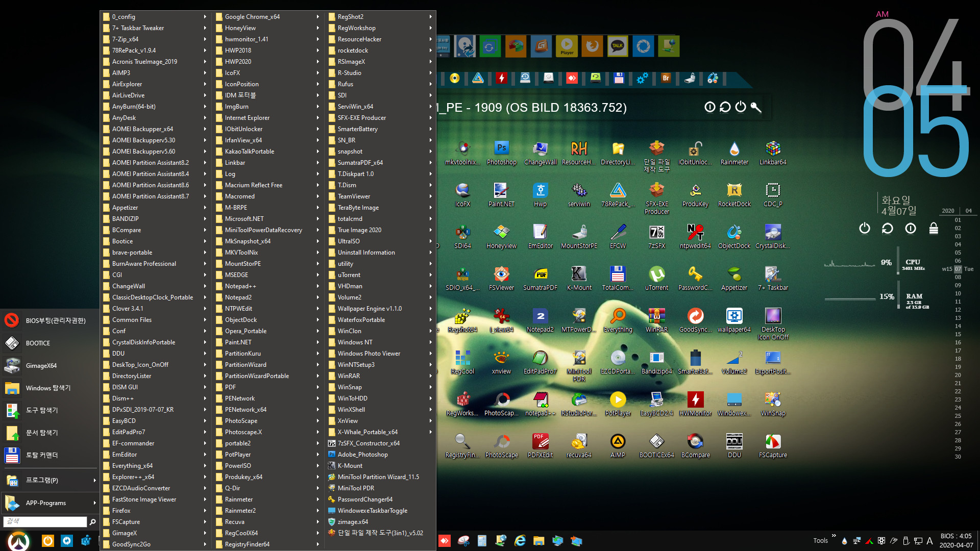Select BIOS부팅(관리자권한) in start menu

click(x=50, y=320)
